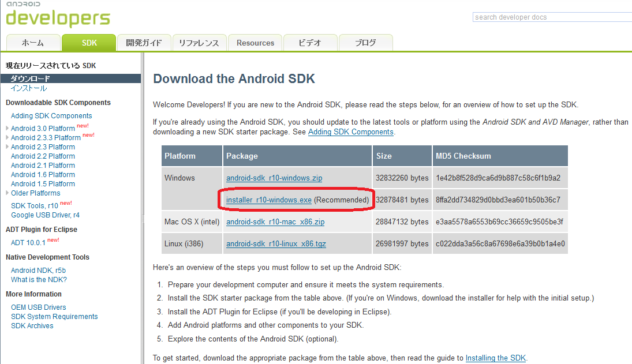Open the リファレンス tab
The width and height of the screenshot is (632, 364).
(x=199, y=43)
